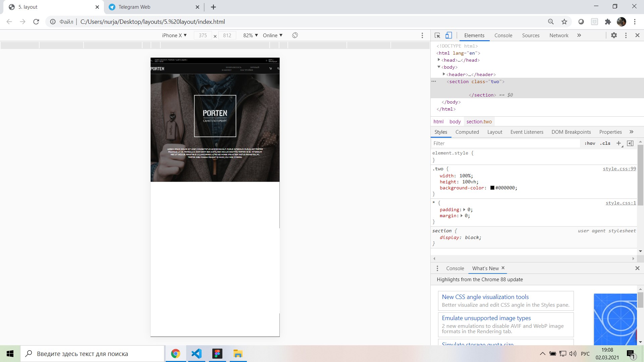Screen dimensions: 644x362
Task: Open DevTools customize menu (three dots)
Action: (626, 35)
